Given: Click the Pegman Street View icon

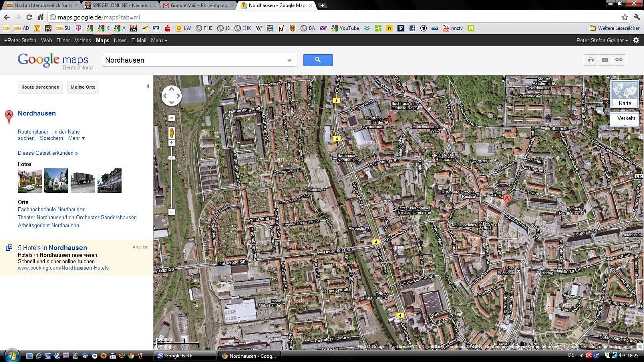Looking at the screenshot, I should click(x=171, y=132).
